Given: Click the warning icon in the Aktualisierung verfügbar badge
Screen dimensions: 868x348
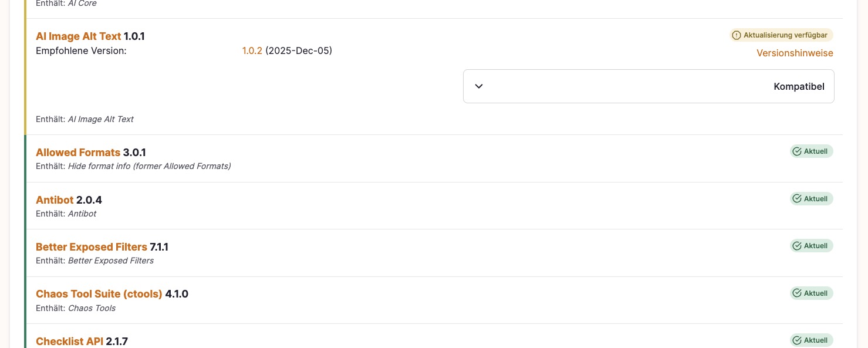Looking at the screenshot, I should coord(737,35).
